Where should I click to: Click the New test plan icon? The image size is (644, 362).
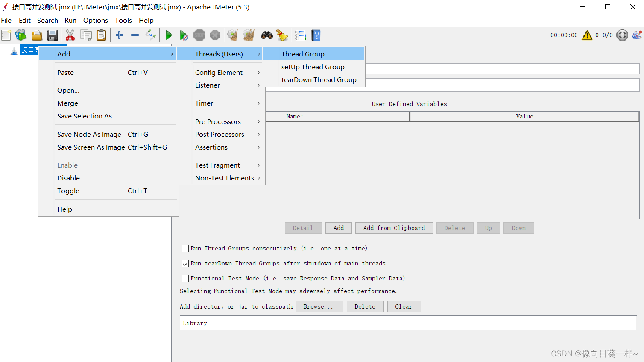click(x=6, y=35)
